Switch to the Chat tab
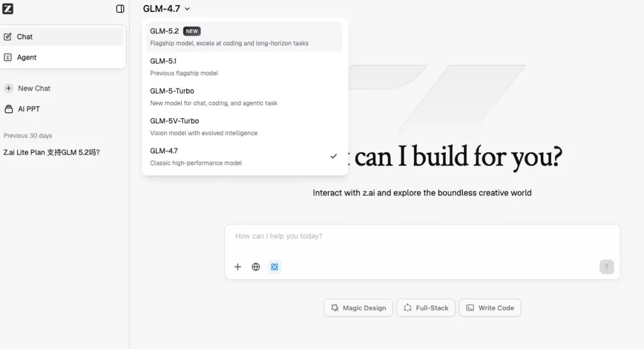Screen dimensions: 644x349 [x=63, y=36]
